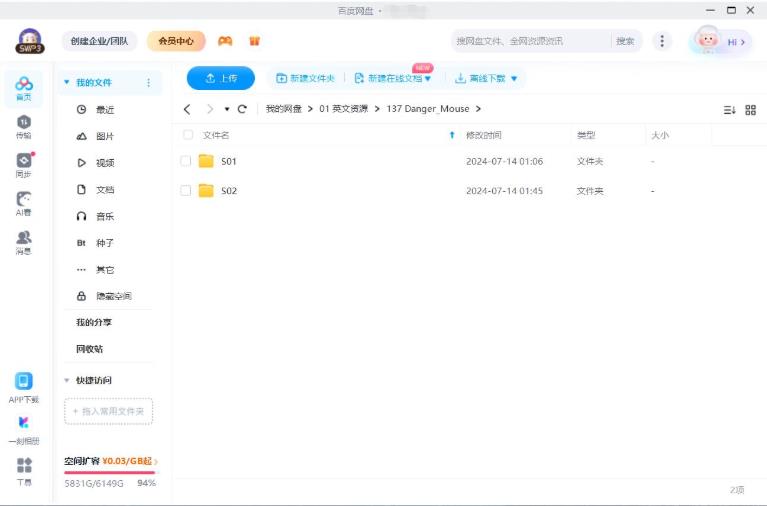Click the storage usage progress bar

click(110, 472)
